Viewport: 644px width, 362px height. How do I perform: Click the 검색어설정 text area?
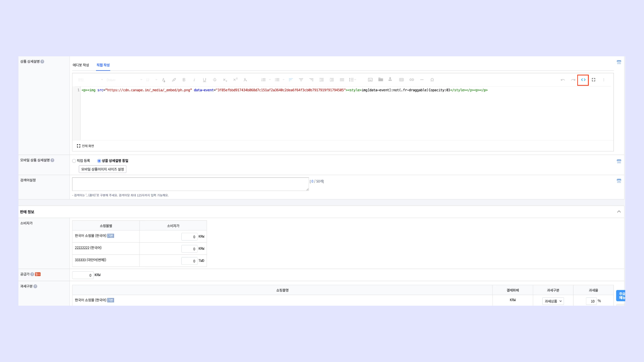190,184
